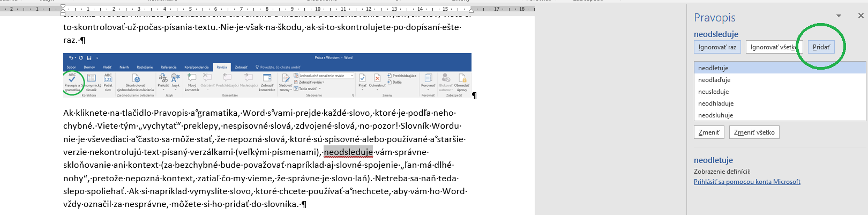Click the Zobrazenie definícií label
The height and width of the screenshot is (215, 868).
(x=722, y=172)
